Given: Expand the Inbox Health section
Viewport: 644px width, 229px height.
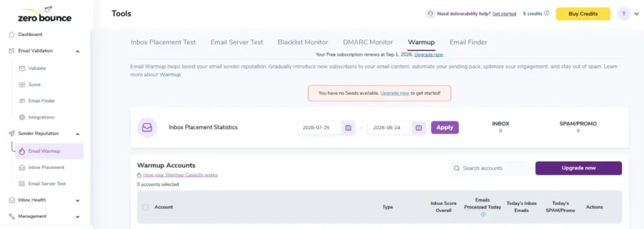Looking at the screenshot, I should pos(77,201).
